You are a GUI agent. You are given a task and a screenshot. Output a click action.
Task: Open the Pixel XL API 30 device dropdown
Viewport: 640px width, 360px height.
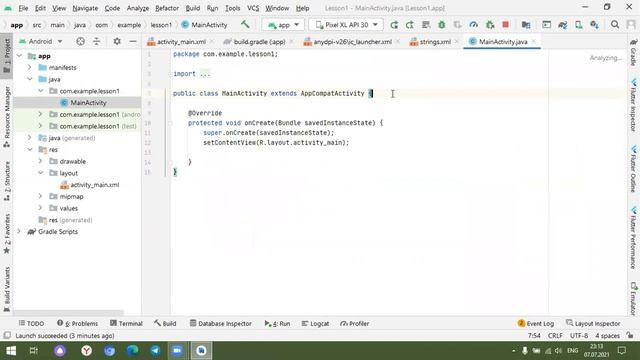click(x=347, y=25)
